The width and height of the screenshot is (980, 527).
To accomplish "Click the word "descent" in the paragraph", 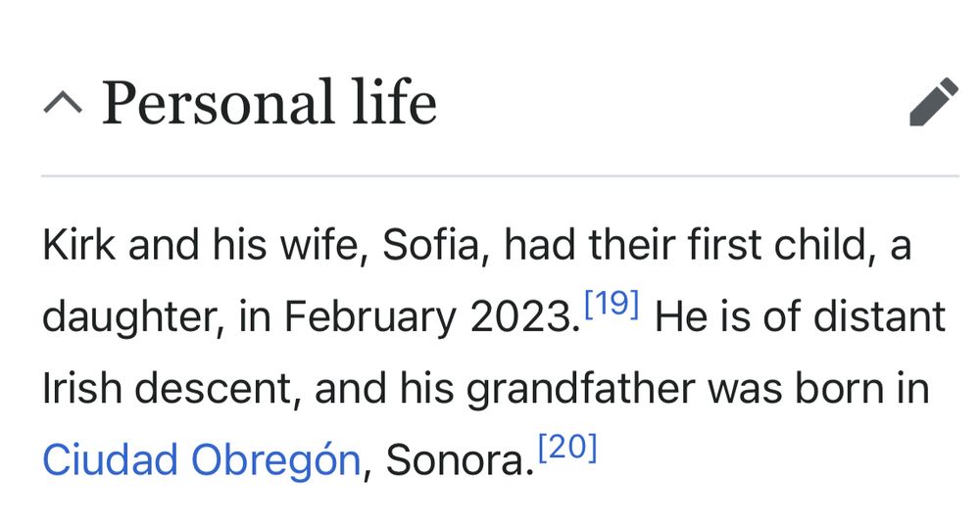I will [219, 389].
